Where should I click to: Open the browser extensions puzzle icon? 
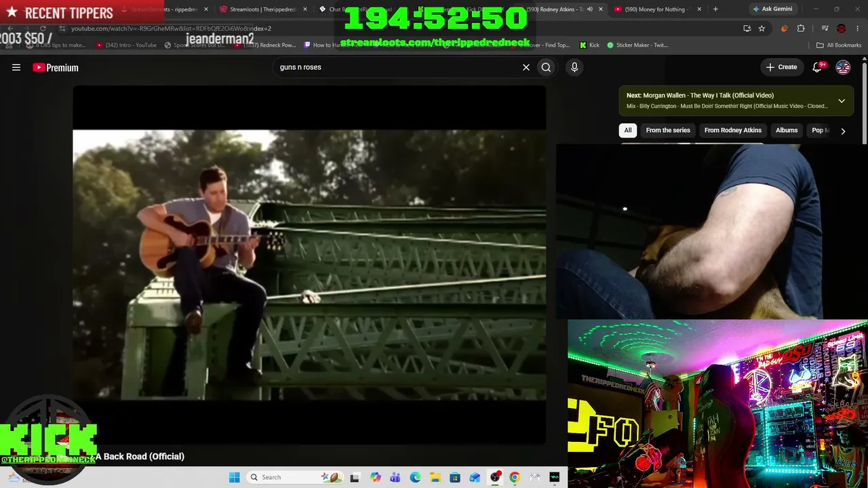click(801, 28)
